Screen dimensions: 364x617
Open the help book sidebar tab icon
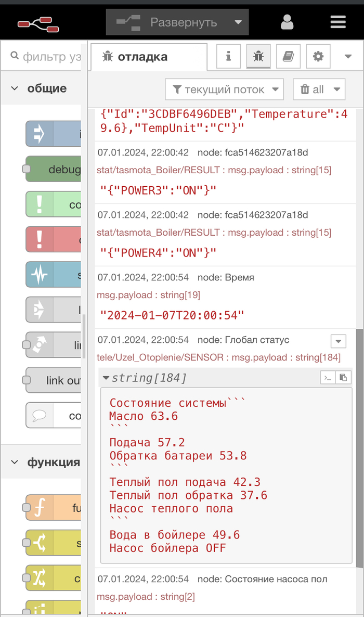[288, 56]
